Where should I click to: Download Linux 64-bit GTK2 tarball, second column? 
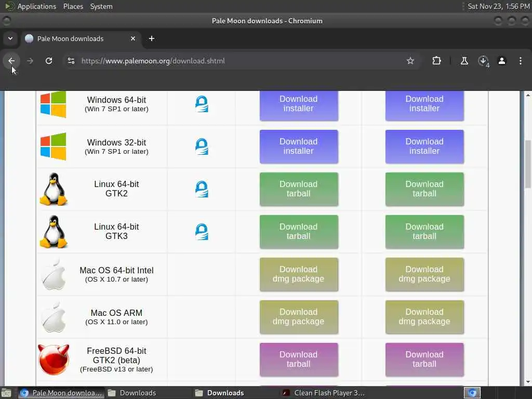(424, 189)
